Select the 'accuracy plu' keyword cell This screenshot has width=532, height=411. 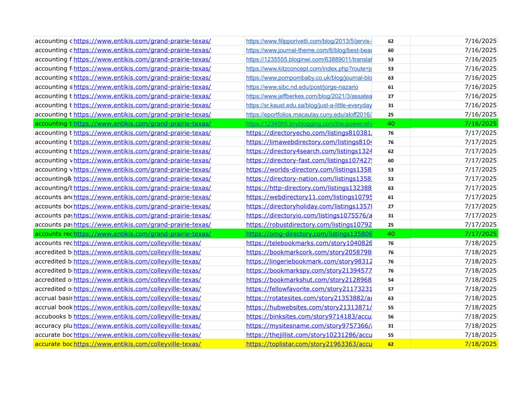(54, 325)
